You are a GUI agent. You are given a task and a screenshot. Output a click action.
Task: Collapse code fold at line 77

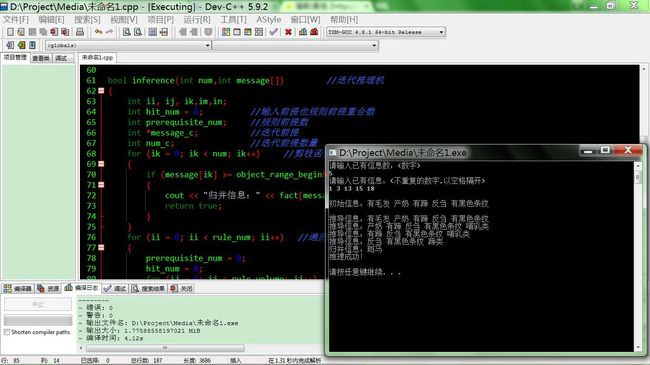(x=101, y=248)
